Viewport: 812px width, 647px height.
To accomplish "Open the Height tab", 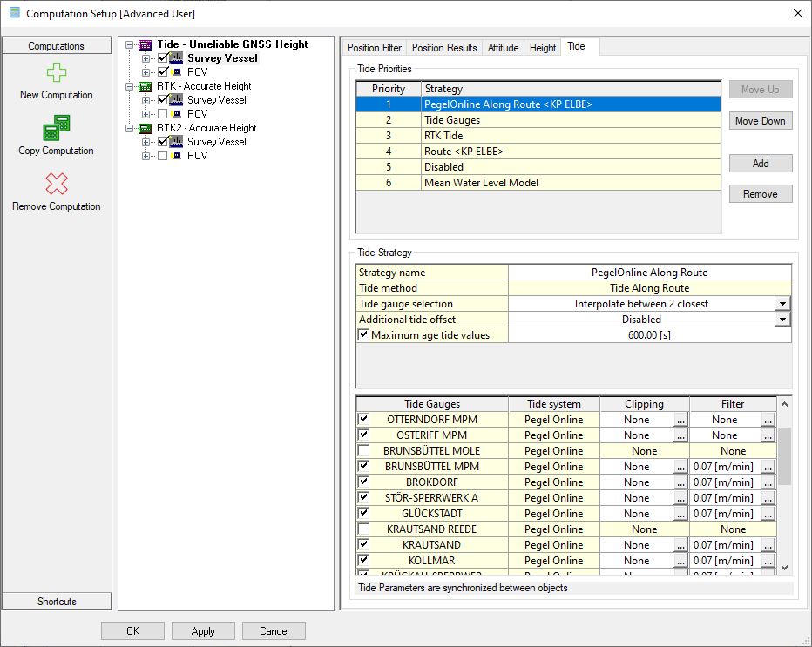I will 542,48.
